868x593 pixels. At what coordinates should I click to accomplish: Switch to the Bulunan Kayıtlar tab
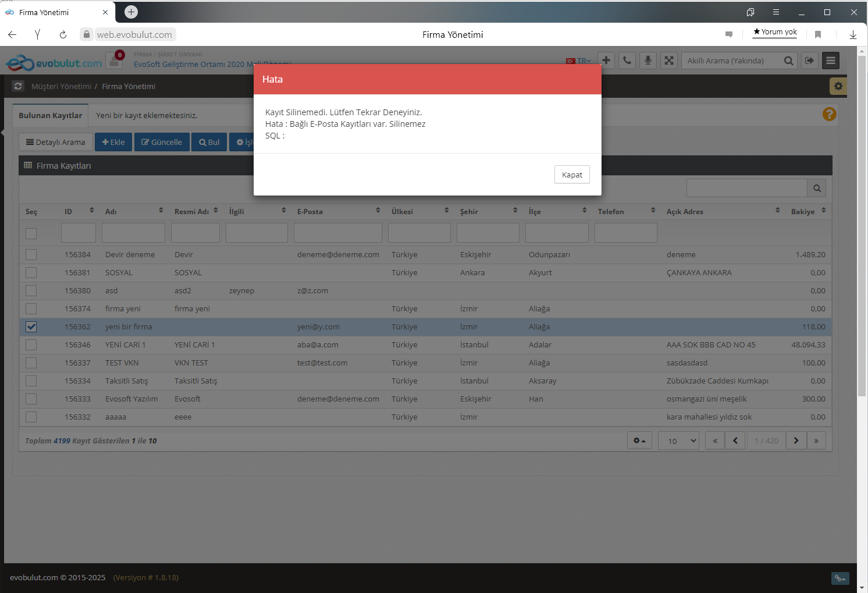click(51, 115)
